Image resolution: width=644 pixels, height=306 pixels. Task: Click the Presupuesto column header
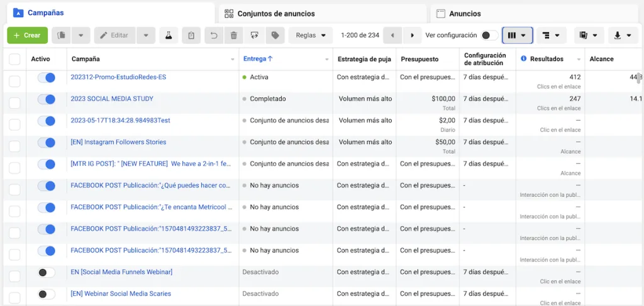pyautogui.click(x=419, y=59)
